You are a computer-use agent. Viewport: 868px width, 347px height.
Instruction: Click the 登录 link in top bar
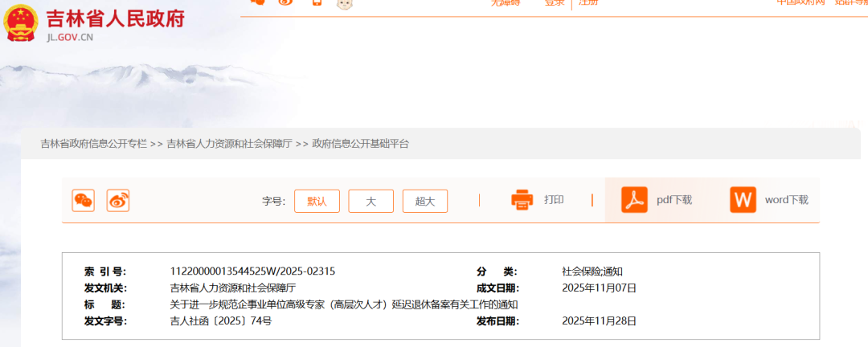[x=555, y=2]
